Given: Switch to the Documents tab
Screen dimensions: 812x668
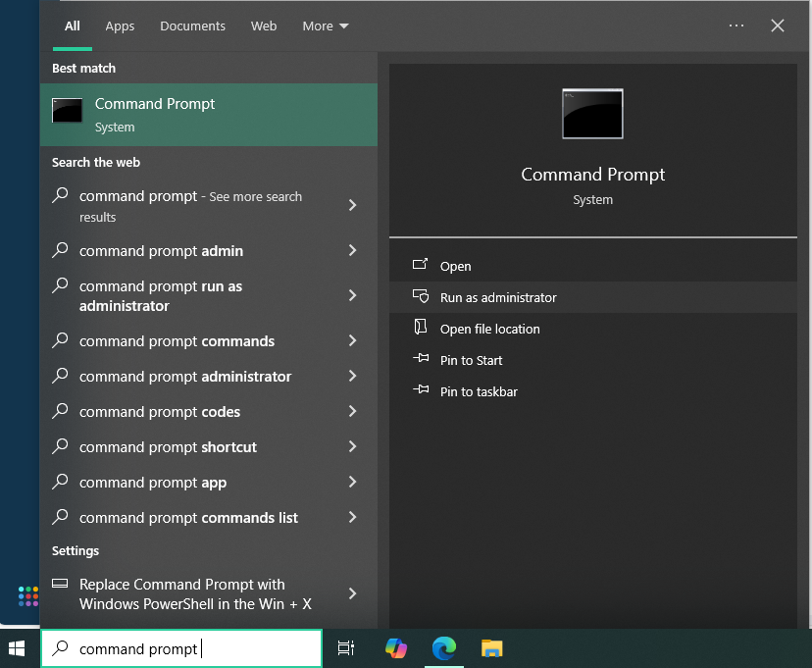Looking at the screenshot, I should (192, 26).
